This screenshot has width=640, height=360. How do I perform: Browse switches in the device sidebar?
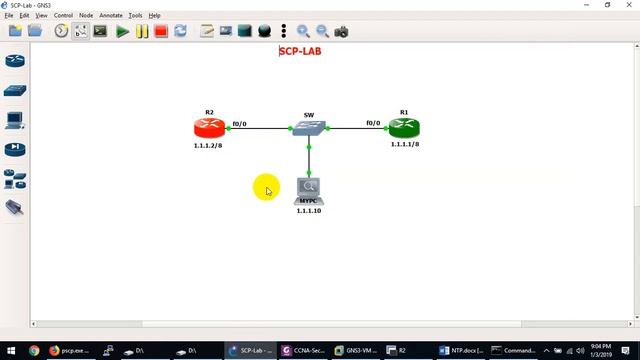(x=15, y=91)
